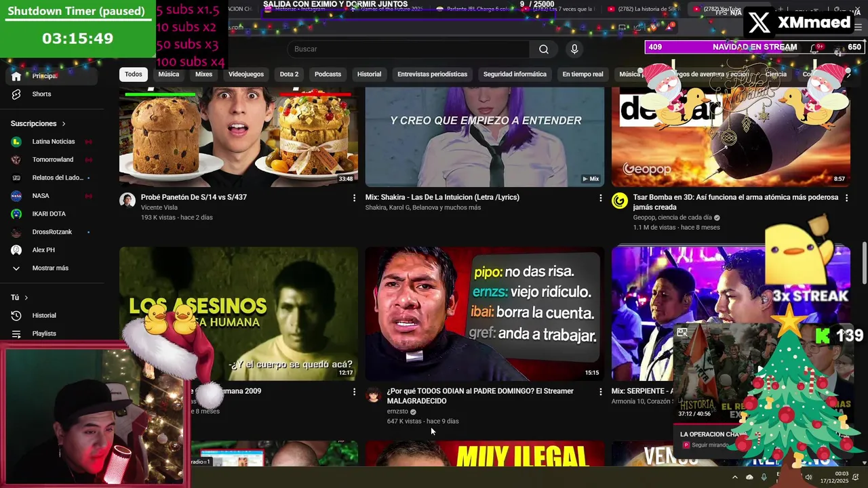This screenshot has height=488, width=868.
Task: Open the Tsar Bomba Geopop thumbnail
Action: (x=731, y=136)
